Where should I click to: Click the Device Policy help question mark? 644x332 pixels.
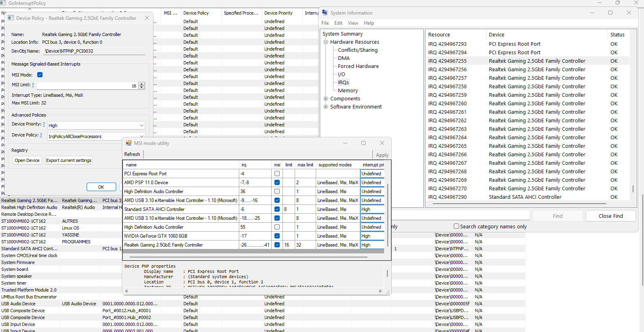pyautogui.click(x=41, y=135)
